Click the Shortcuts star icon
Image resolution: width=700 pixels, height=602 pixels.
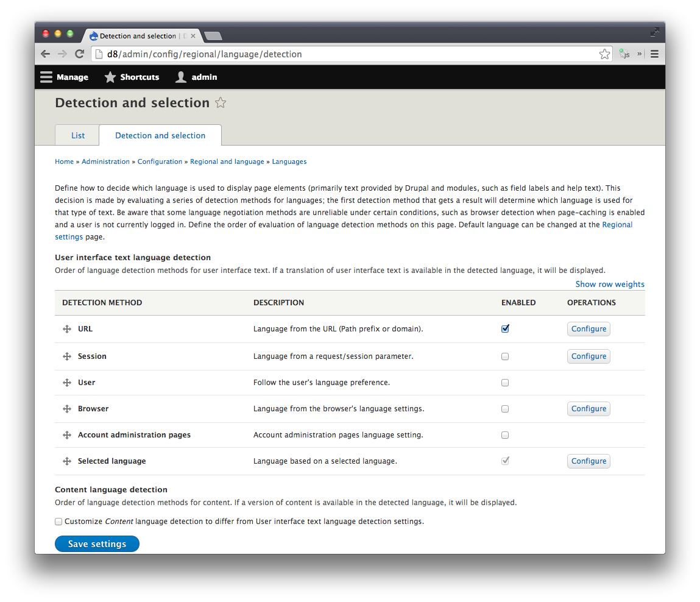pyautogui.click(x=110, y=77)
